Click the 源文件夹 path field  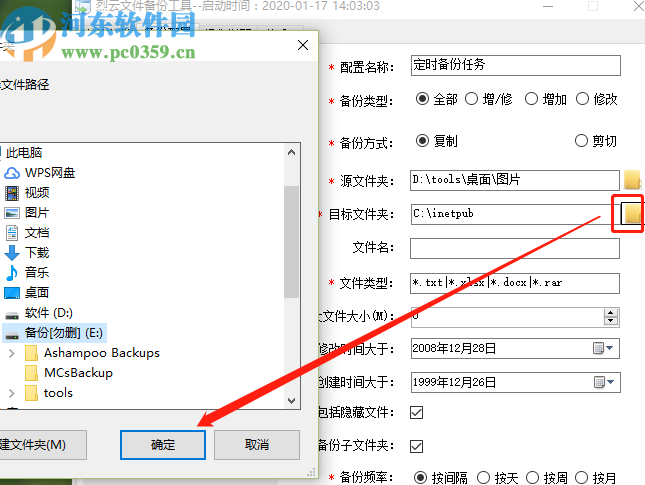coord(515,180)
